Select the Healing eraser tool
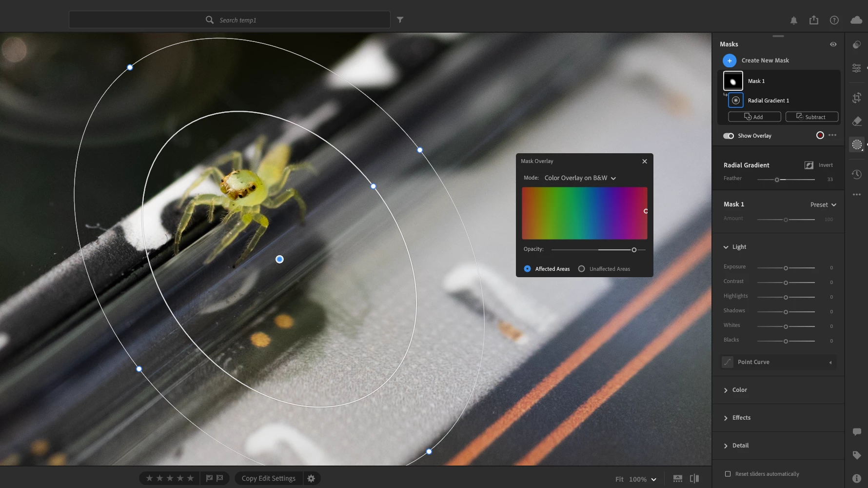The height and width of the screenshot is (488, 868). pos(857,121)
